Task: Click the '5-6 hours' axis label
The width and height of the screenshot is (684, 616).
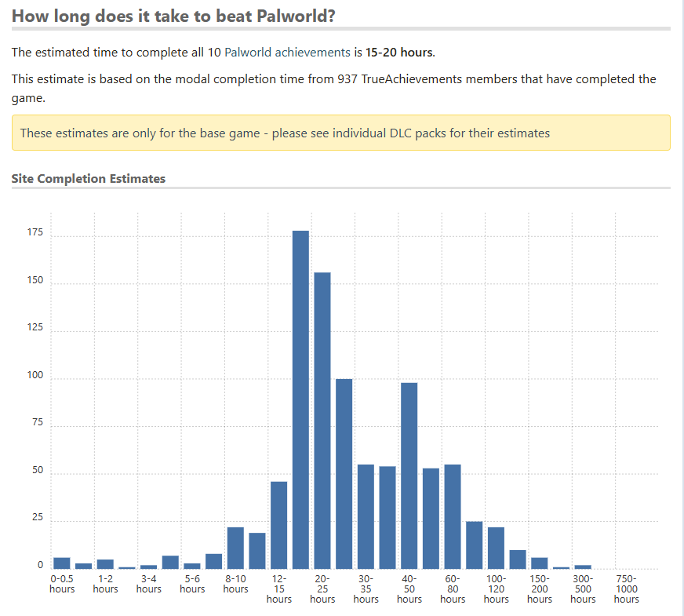Action: click(192, 584)
